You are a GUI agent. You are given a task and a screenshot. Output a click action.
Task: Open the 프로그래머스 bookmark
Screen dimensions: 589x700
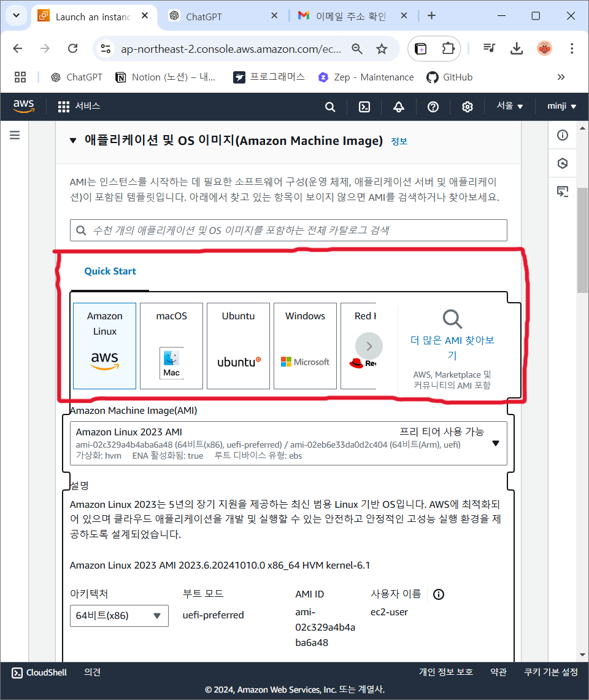[269, 77]
